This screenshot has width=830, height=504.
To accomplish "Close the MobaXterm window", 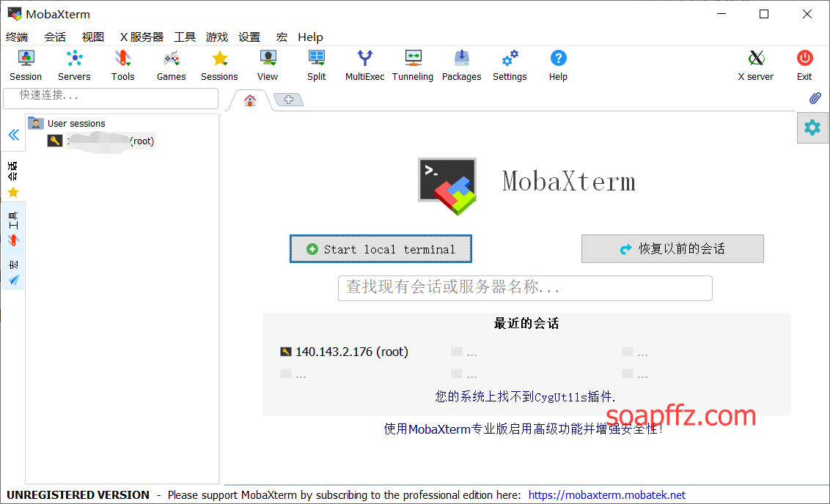I will pos(807,14).
